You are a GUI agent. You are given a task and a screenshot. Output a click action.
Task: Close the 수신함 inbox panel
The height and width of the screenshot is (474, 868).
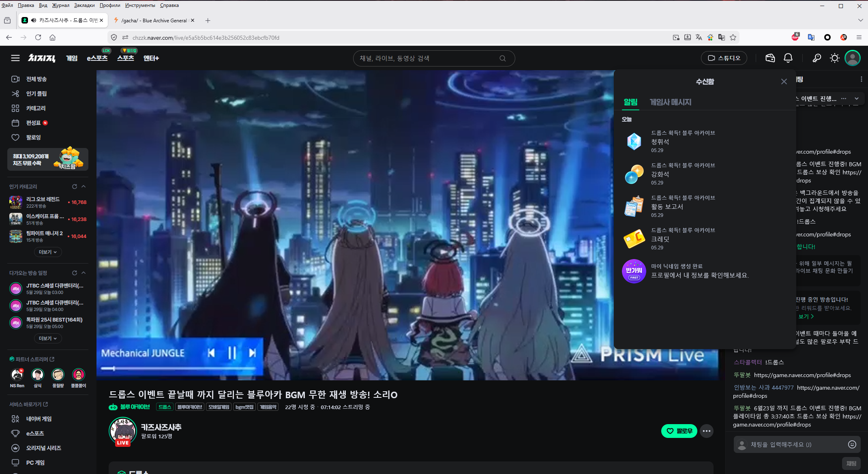[784, 82]
